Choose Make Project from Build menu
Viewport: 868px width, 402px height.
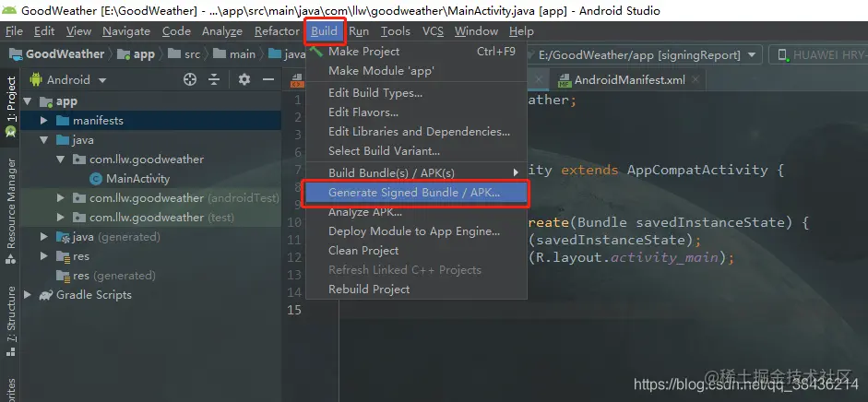[x=416, y=52]
